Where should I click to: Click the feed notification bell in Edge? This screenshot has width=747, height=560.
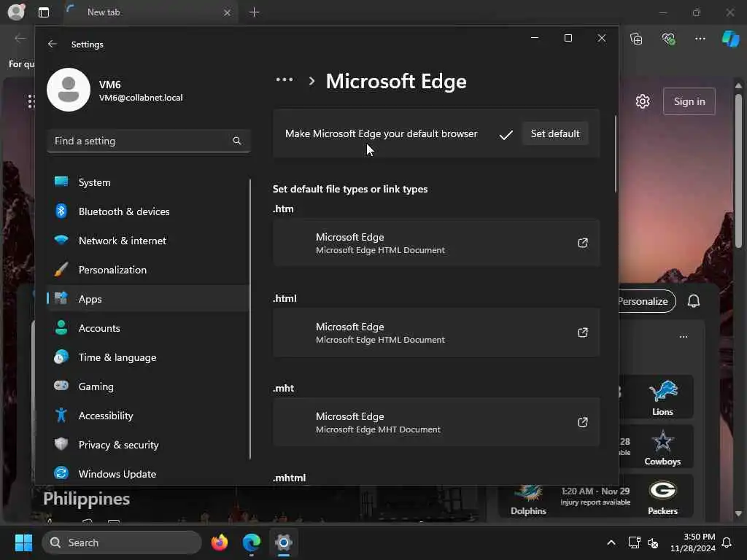694,301
